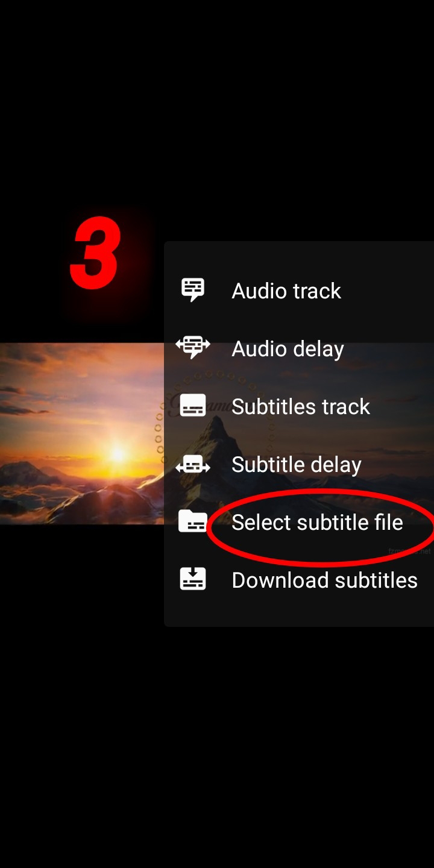This screenshot has height=868, width=434.
Task: Tap the Audio delay arrows icon
Action: point(193,348)
